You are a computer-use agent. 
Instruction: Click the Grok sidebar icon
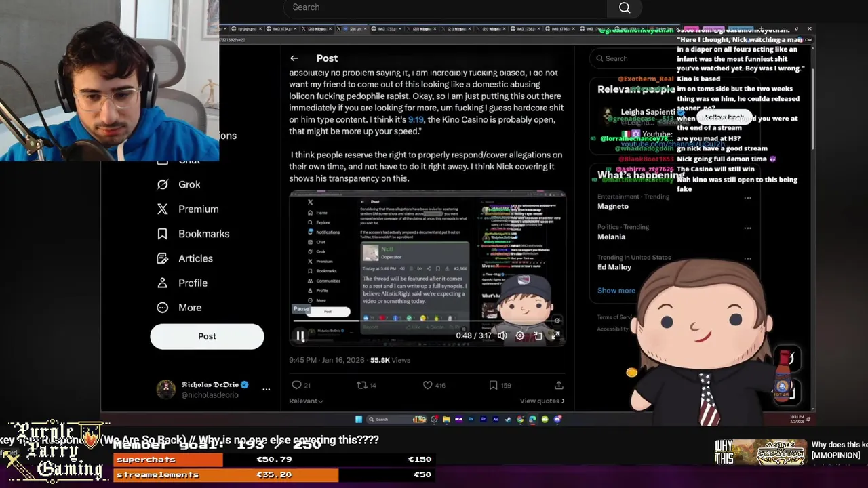click(x=163, y=184)
